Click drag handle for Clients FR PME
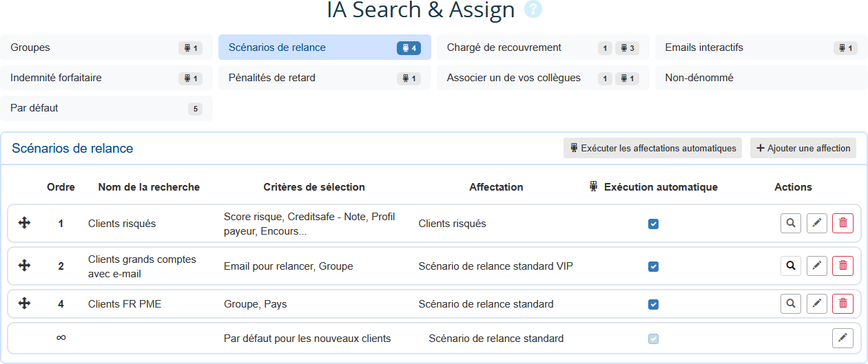Image resolution: width=868 pixels, height=364 pixels. tap(24, 303)
